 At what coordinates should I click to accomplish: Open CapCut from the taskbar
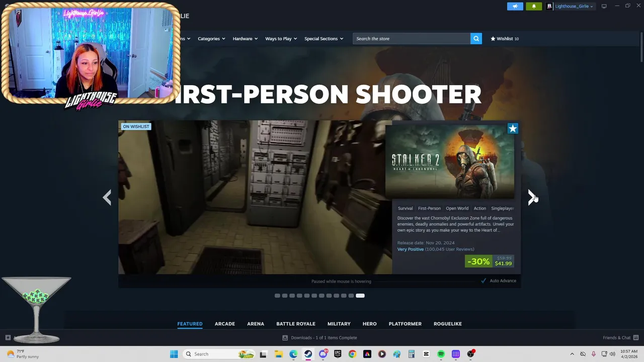(x=426, y=354)
